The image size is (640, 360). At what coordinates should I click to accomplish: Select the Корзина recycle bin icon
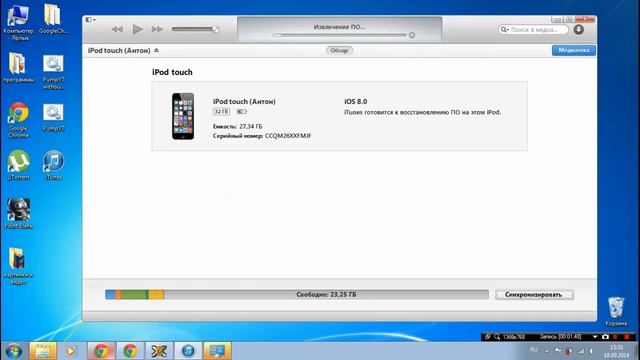coord(616,311)
